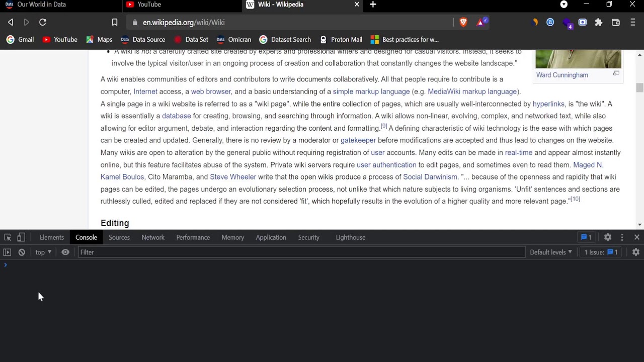Bookmark this page using bookmark icon
Image resolution: width=644 pixels, height=362 pixels.
pyautogui.click(x=115, y=22)
